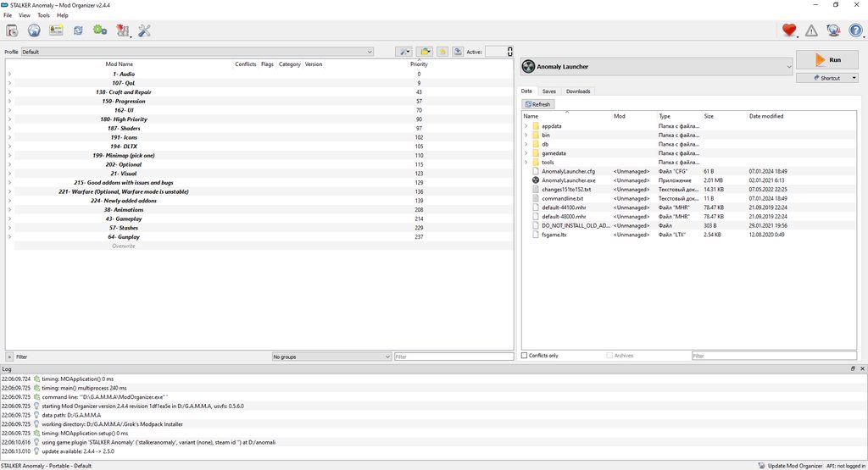This screenshot has height=470, width=868.
Task: Click the blue question mark help icon
Action: (x=856, y=30)
